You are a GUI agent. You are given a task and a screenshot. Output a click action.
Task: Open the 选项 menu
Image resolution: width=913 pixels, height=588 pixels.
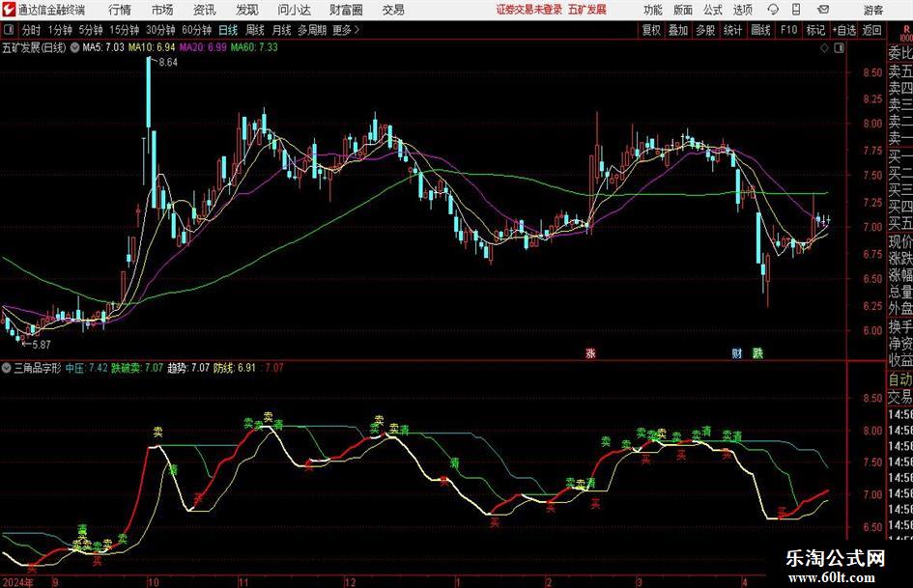742,10
